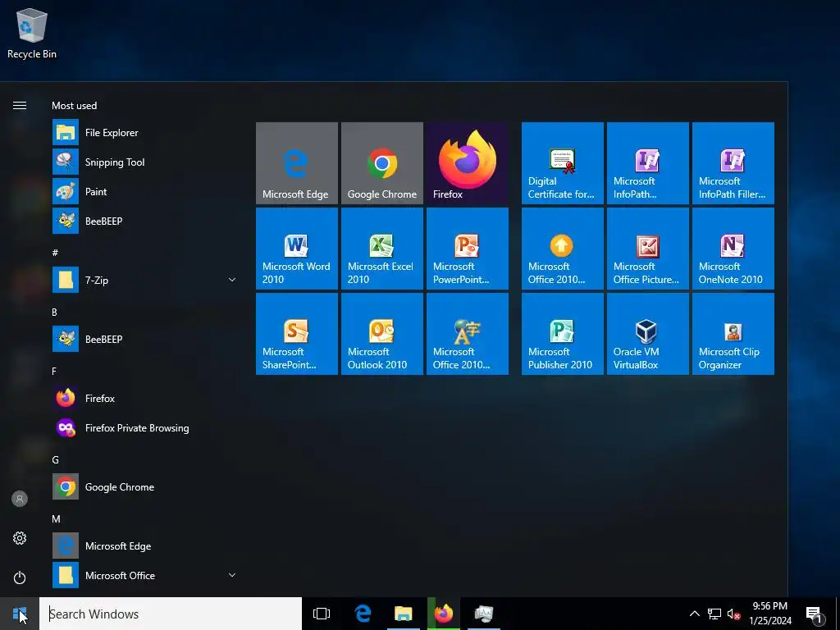Viewport: 840px width, 630px height.
Task: Launch Microsoft Excel 2010 tile
Action: pos(382,249)
